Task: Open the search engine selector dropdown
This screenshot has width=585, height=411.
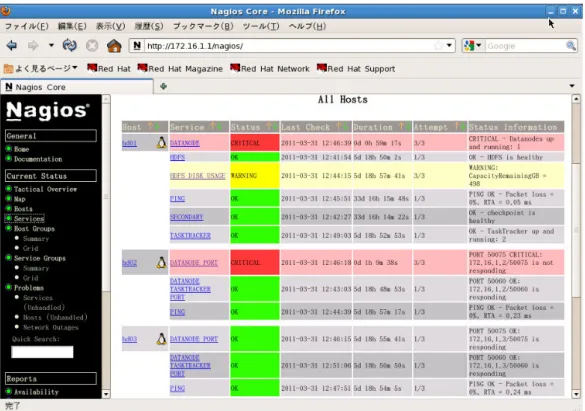Action: [x=472, y=46]
